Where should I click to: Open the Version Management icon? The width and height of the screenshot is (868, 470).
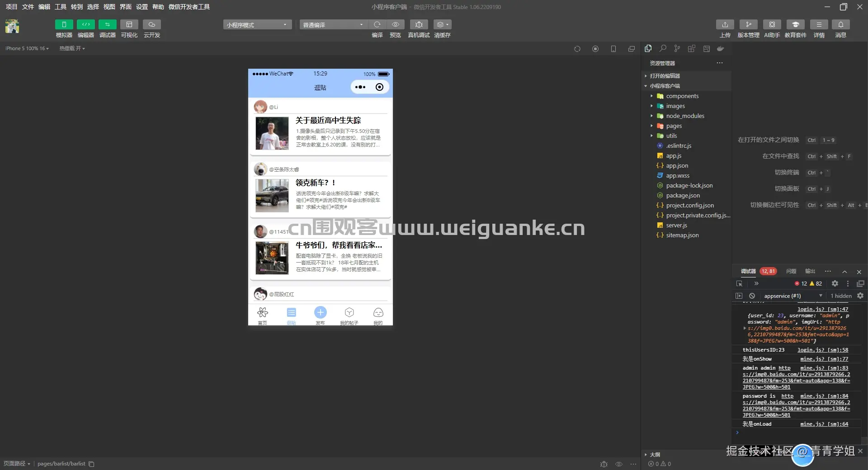(x=748, y=24)
